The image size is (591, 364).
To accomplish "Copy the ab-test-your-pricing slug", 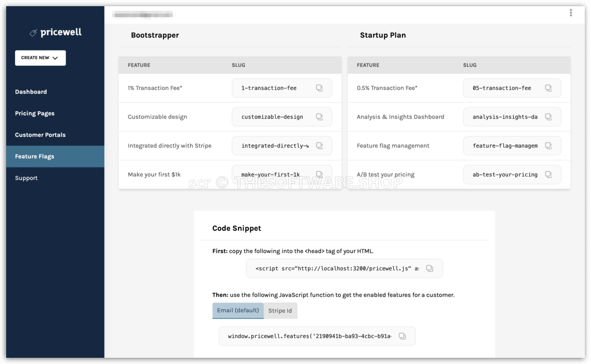I will [x=549, y=175].
